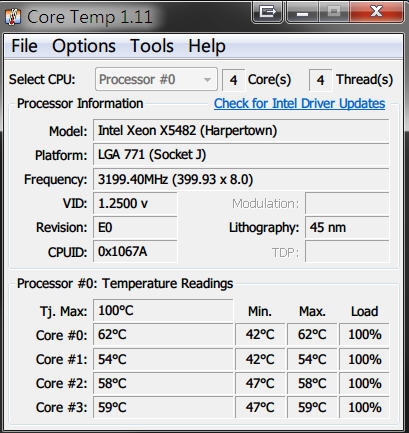The image size is (409, 433).
Task: Click Core #2 load 100%
Action: [x=364, y=383]
